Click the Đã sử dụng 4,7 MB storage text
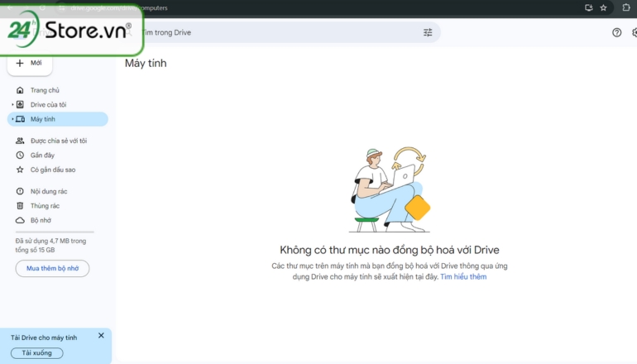 [x=50, y=246]
